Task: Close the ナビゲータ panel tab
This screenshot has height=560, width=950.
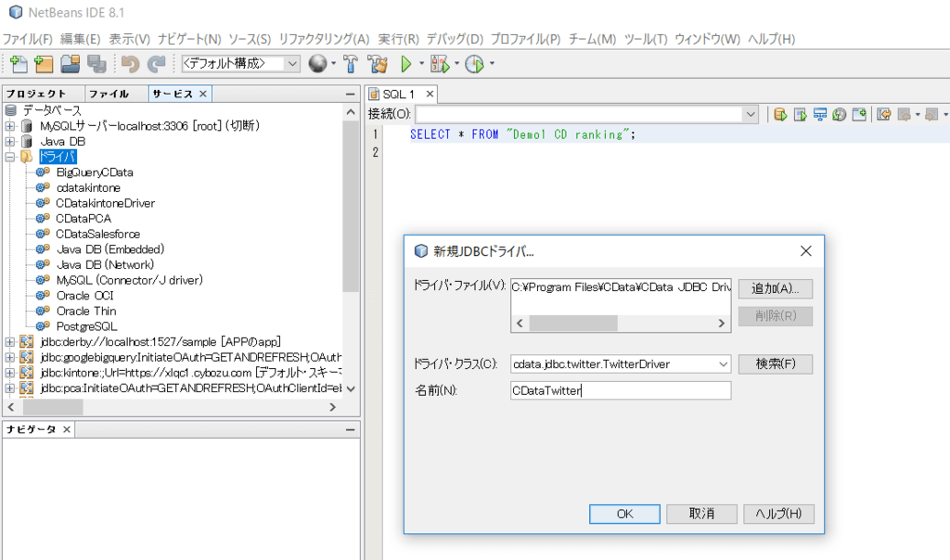Action: pyautogui.click(x=67, y=429)
